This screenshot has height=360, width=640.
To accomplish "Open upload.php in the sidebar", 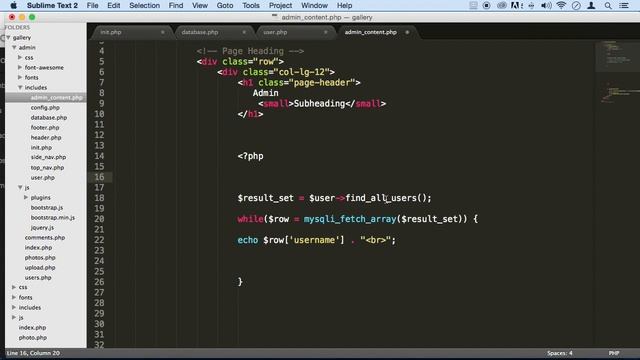I will (40, 268).
